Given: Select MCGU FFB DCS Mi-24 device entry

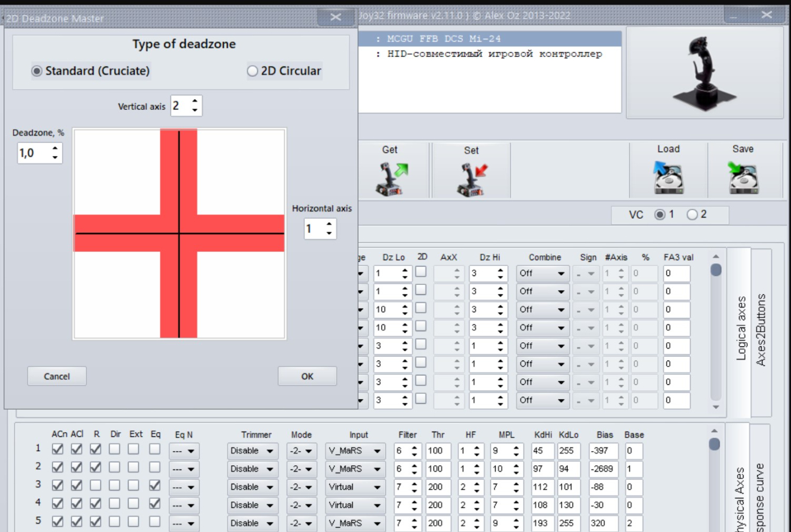Looking at the screenshot, I should point(490,39).
